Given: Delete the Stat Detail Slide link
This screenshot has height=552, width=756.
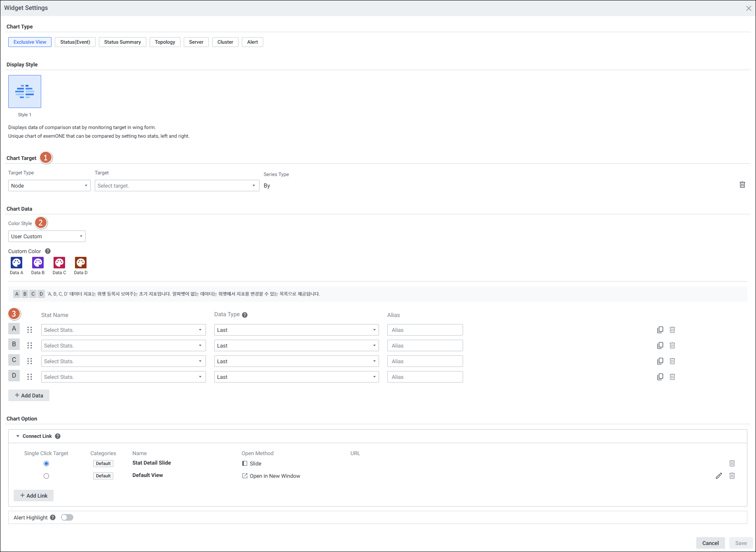Looking at the screenshot, I should (x=732, y=463).
